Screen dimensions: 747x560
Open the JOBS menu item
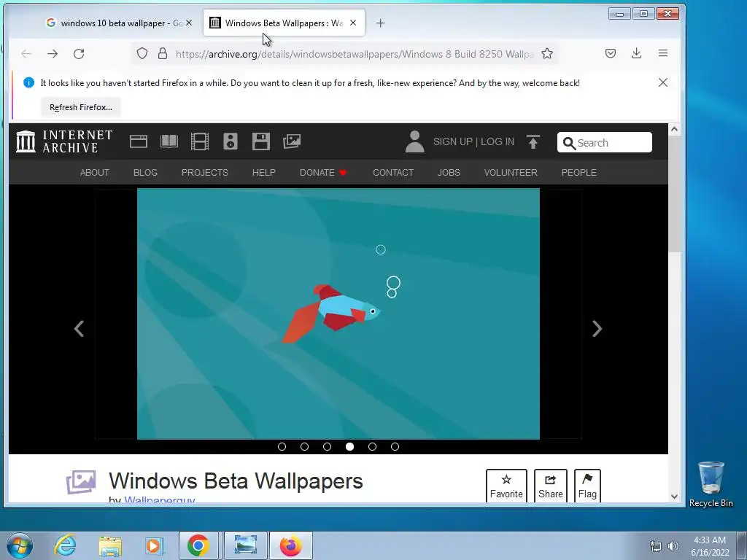449,172
